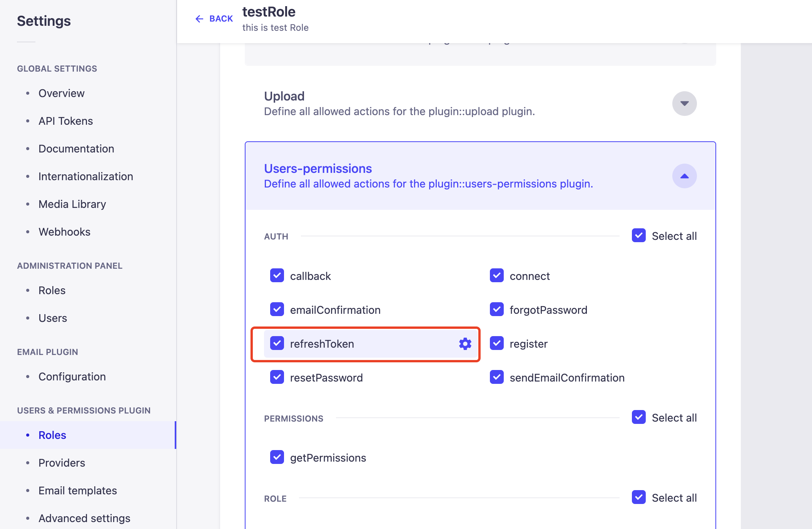Click the gear icon next to refreshToken
812x529 pixels.
click(465, 344)
